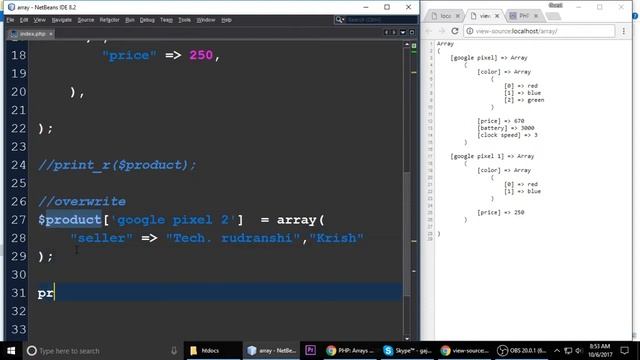Viewport: 640px width, 360px height.
Task: Open the Team menu
Action: (x=166, y=20)
